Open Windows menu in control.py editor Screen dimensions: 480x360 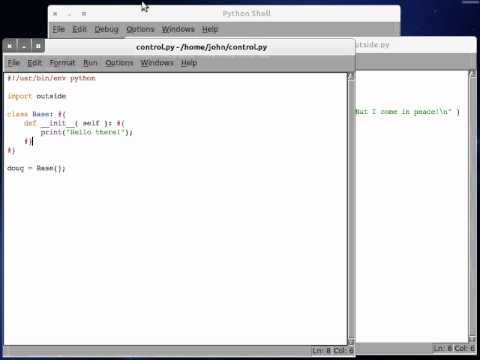pyautogui.click(x=157, y=63)
